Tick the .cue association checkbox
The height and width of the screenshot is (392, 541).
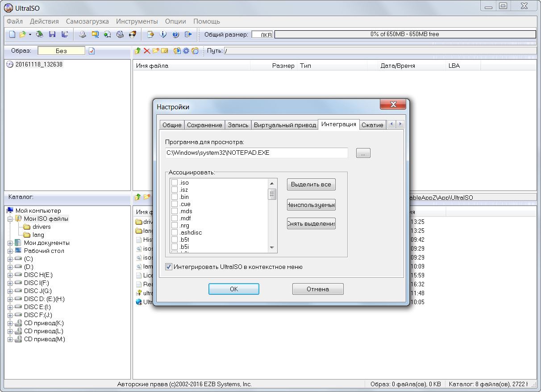pyautogui.click(x=175, y=204)
